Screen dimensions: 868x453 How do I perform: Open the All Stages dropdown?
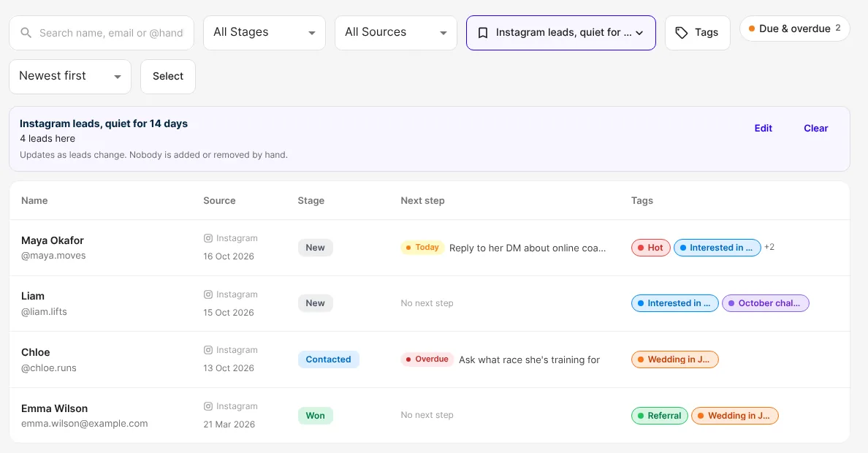point(264,33)
